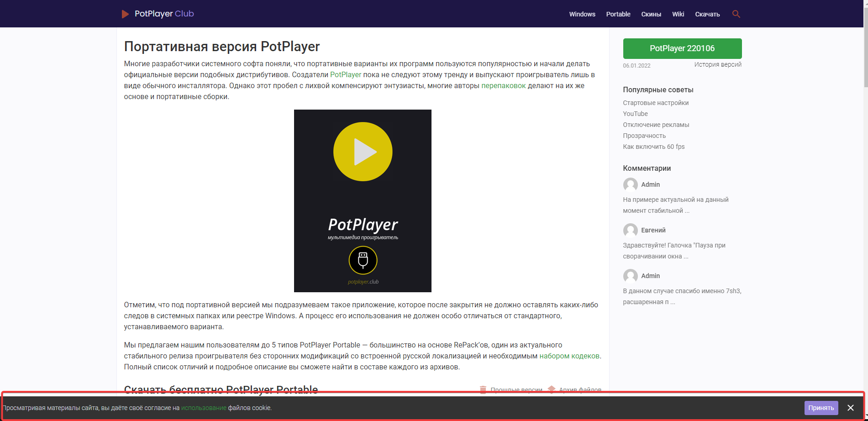Image resolution: width=868 pixels, height=421 pixels.
Task: Open the site search magnifier
Action: (x=736, y=14)
